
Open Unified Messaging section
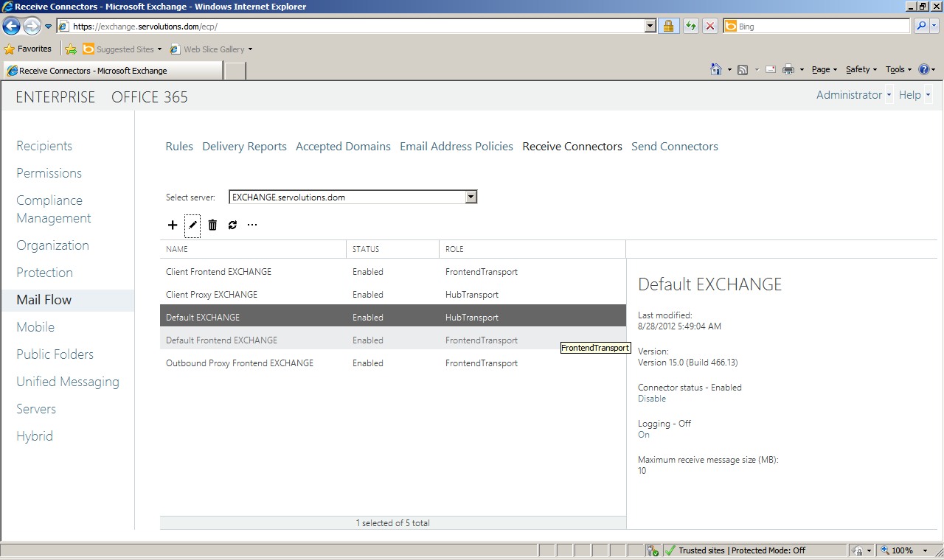[68, 382]
